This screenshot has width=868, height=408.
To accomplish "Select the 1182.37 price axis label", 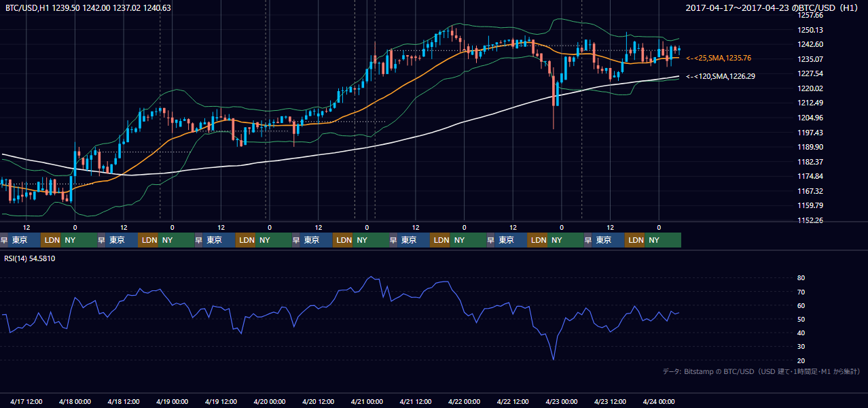I will coord(810,162).
